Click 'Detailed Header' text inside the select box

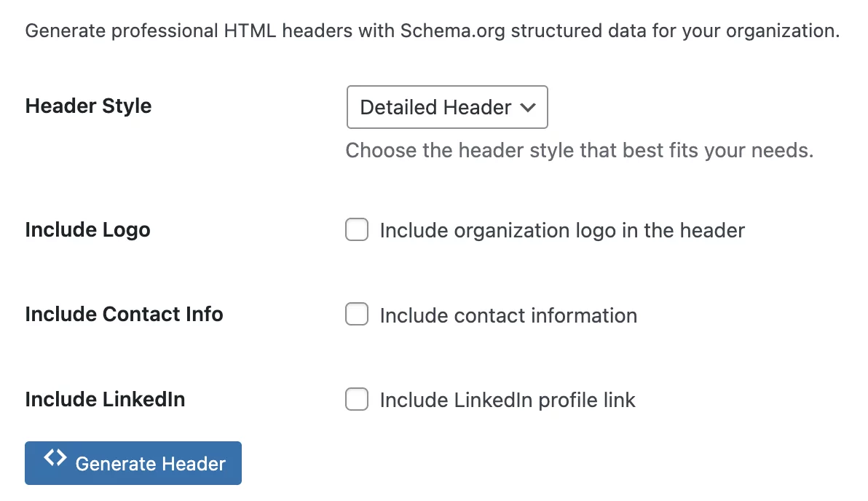click(x=435, y=108)
